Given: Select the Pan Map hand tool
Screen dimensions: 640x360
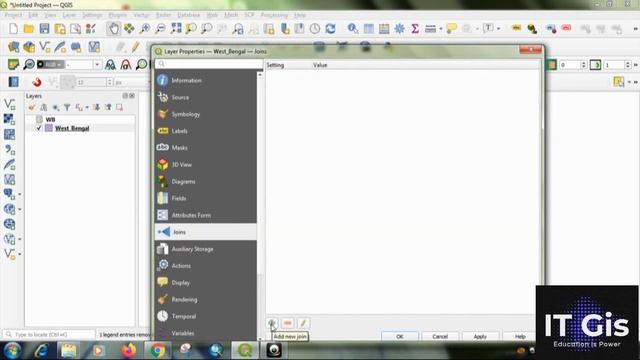Looking at the screenshot, I should (113, 29).
